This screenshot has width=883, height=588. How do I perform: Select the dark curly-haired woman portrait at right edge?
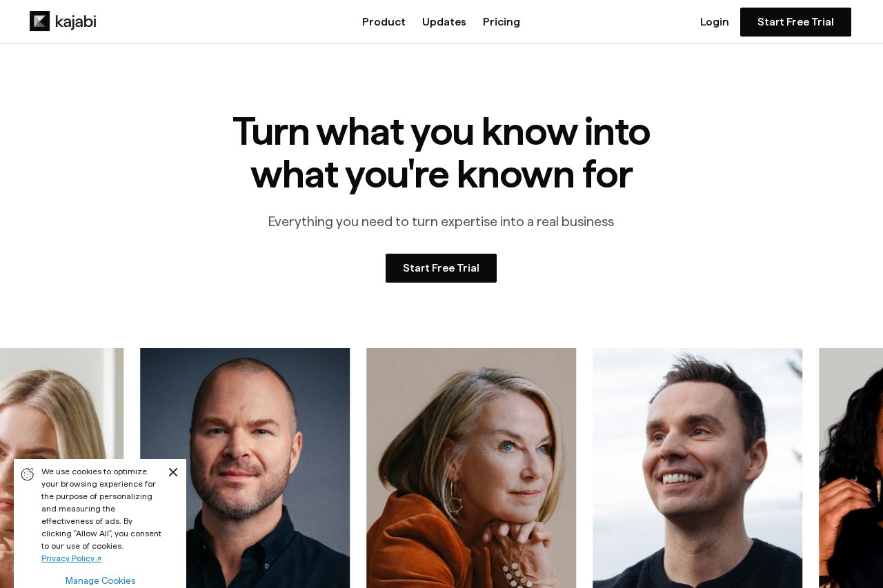[851, 468]
